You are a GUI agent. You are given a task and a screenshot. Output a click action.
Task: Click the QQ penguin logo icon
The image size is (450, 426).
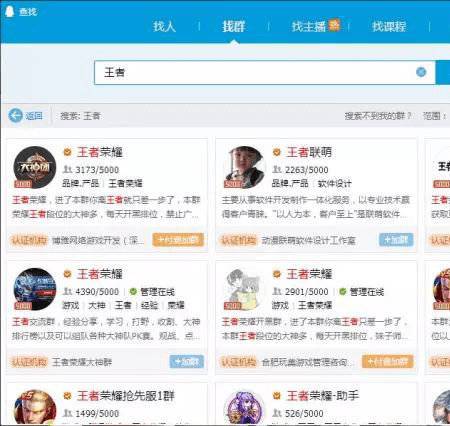click(x=10, y=11)
